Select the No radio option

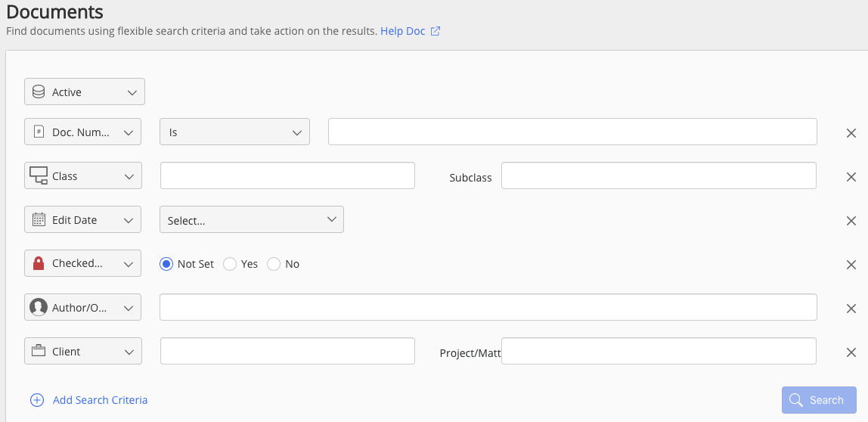[x=274, y=264]
